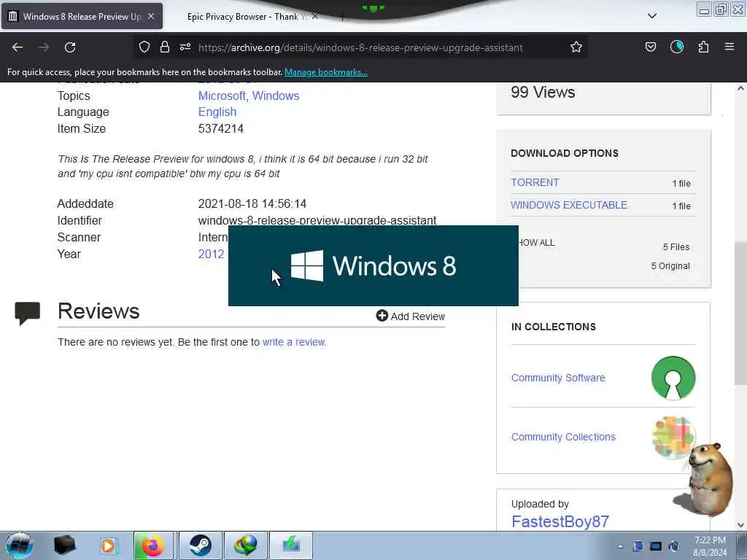
Task: Click the SHOW ALL download files link
Action: click(x=537, y=242)
